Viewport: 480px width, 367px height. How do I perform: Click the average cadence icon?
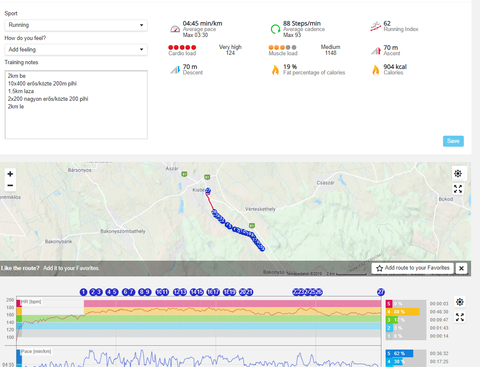pyautogui.click(x=275, y=29)
